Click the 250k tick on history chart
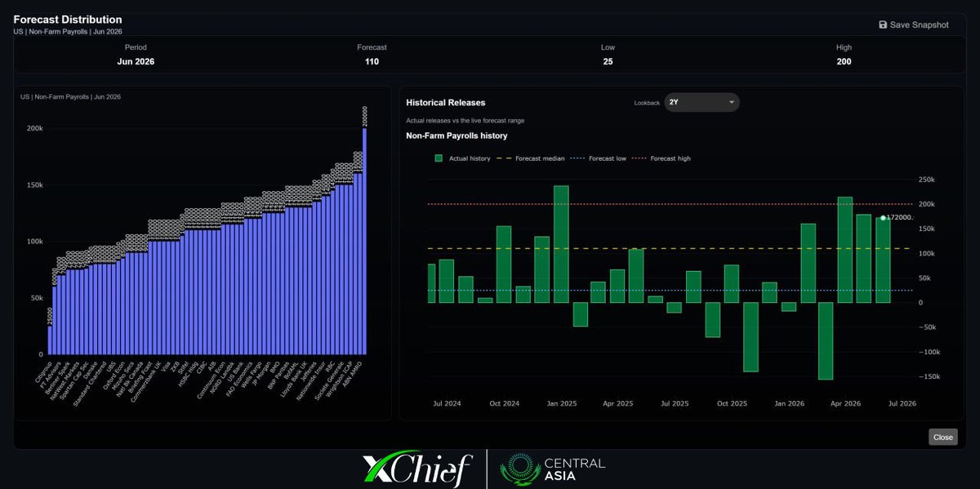The width and height of the screenshot is (980, 489). [x=927, y=180]
